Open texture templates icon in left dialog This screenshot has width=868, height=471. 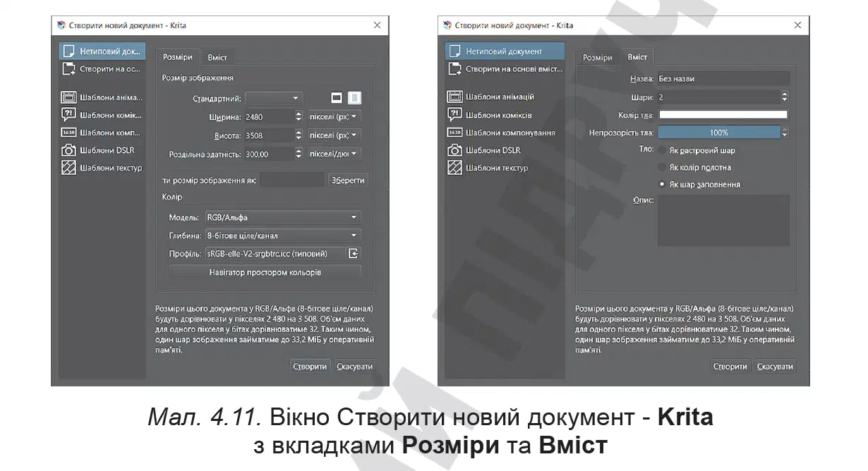point(68,168)
